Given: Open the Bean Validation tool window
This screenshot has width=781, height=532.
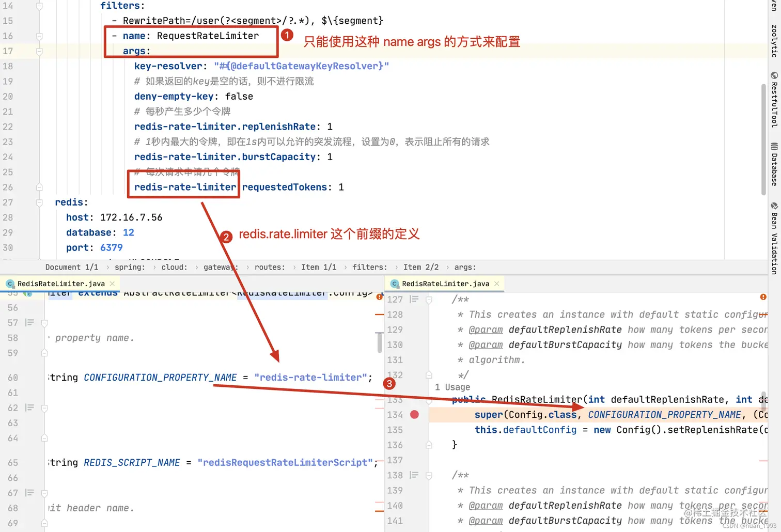Looking at the screenshot, I should coord(774,238).
